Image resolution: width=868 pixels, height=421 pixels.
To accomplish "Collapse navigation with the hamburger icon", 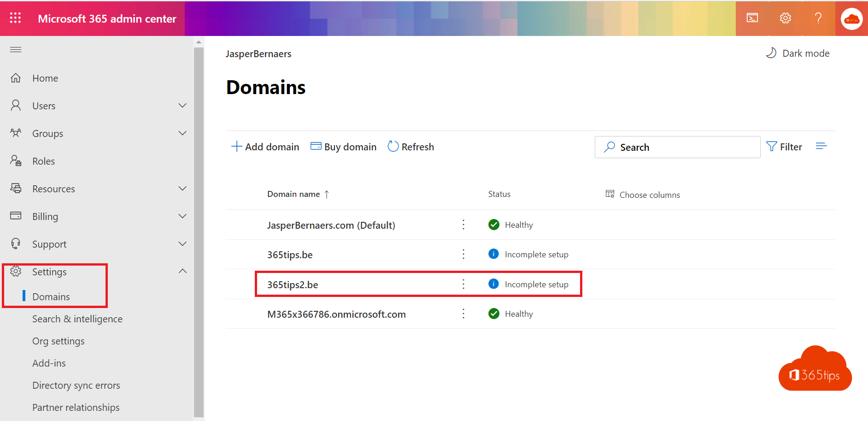I will pos(15,49).
